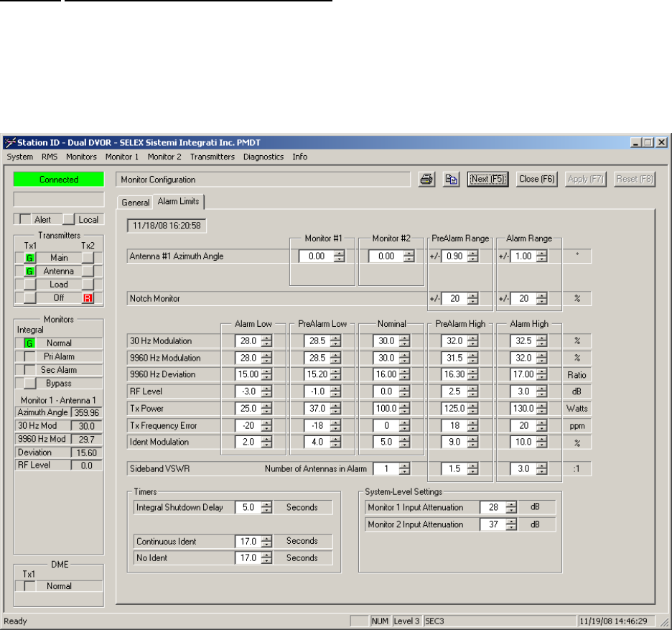This screenshot has width=672, height=630.
Task: Click the copy to clipboard icon
Action: click(451, 180)
